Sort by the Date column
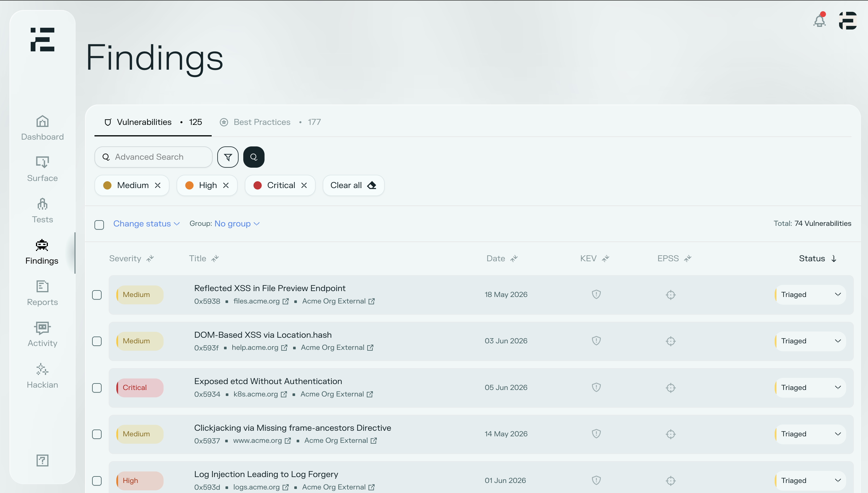868x493 pixels. pos(502,258)
